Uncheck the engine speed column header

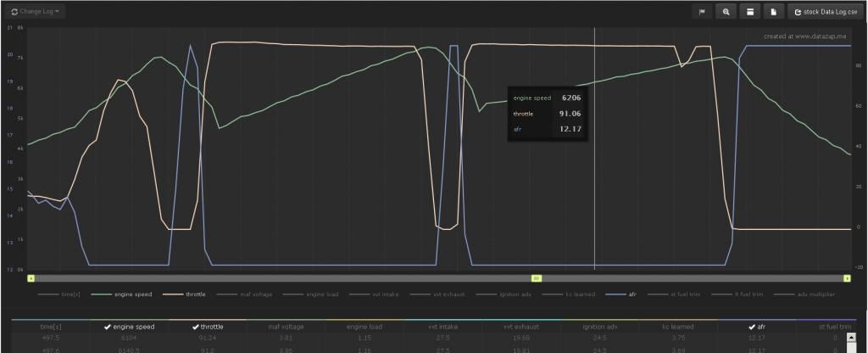129,326
